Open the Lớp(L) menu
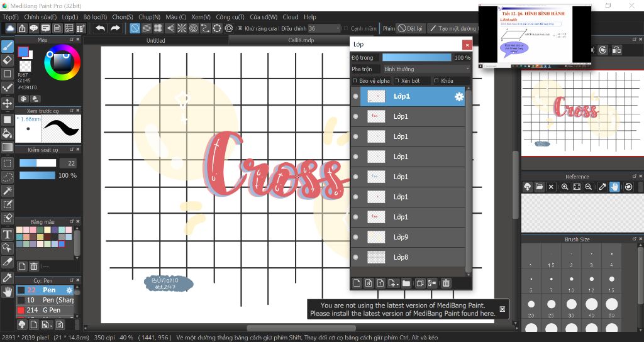 click(70, 17)
